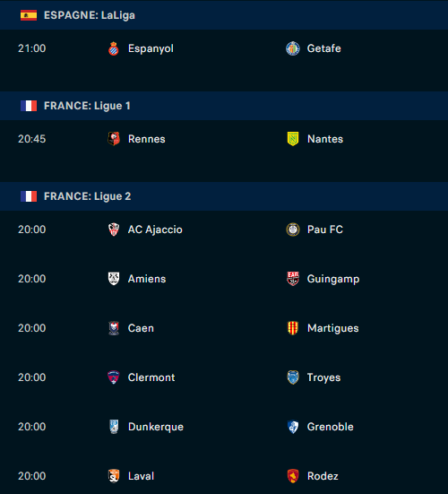Click the Spain flag icon
The height and width of the screenshot is (494, 448).
click(x=29, y=15)
